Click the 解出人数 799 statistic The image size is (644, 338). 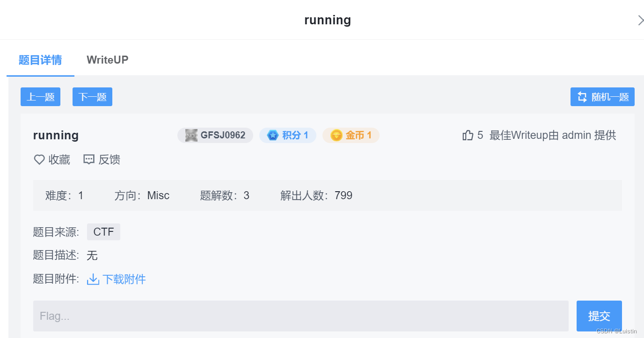click(x=316, y=195)
